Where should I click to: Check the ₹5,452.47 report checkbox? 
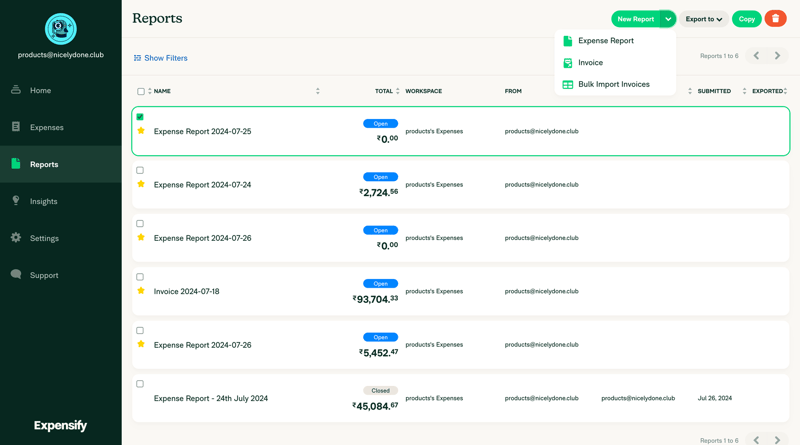click(140, 331)
